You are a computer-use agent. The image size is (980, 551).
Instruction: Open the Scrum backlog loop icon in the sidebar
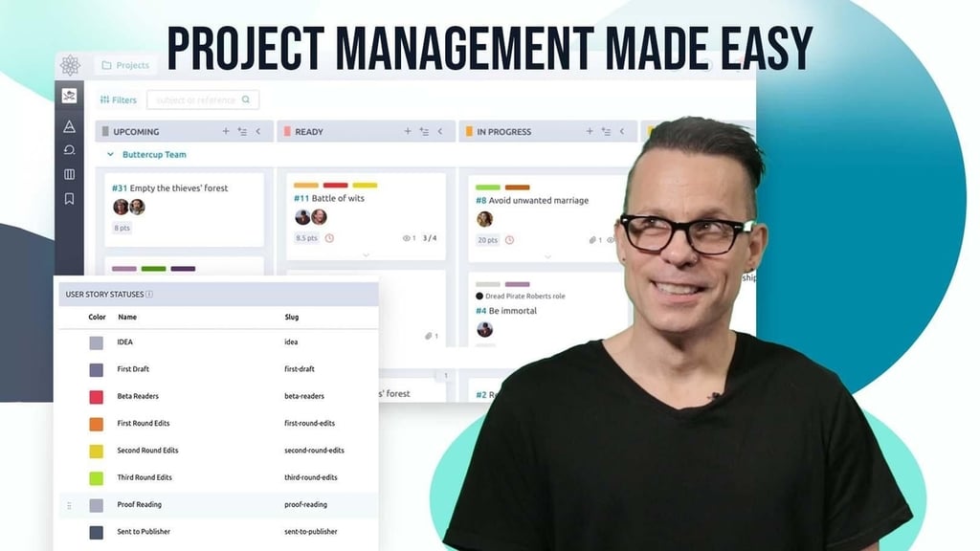point(69,150)
